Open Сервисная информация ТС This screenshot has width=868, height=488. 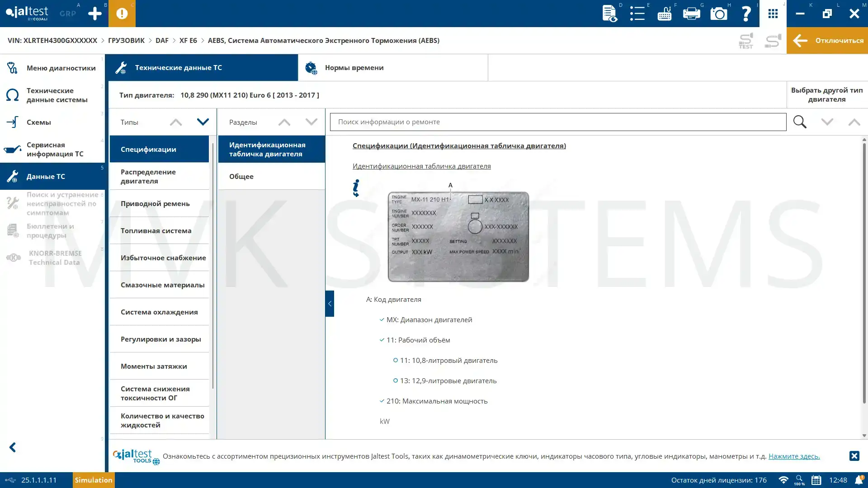pyautogui.click(x=52, y=149)
